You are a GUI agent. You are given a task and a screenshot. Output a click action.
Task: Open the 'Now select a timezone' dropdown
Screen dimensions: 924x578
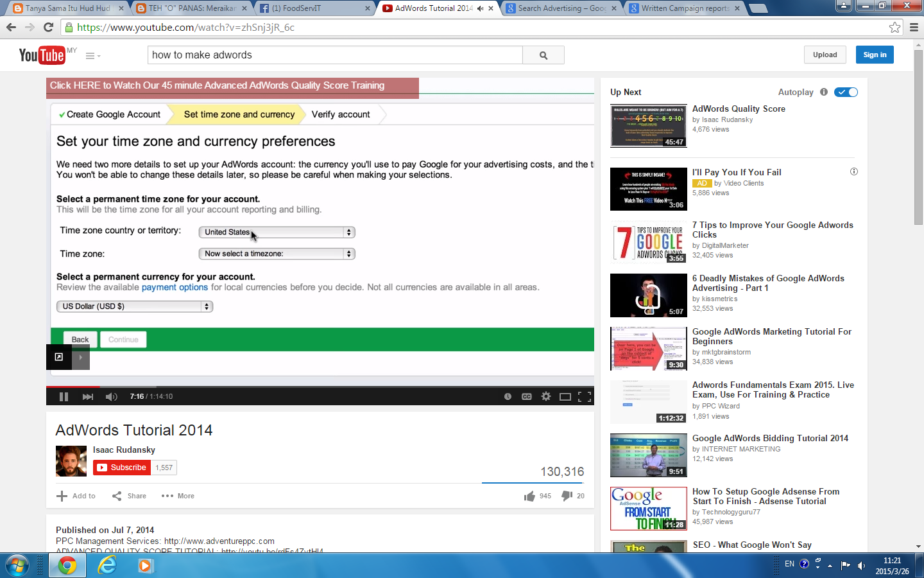[277, 254]
